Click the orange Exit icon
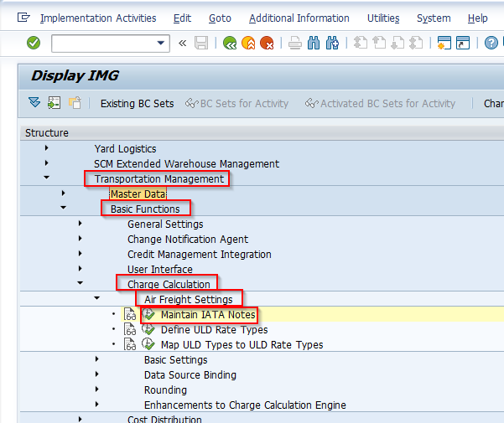Screen dimensions: 504x423 pyautogui.click(x=248, y=43)
